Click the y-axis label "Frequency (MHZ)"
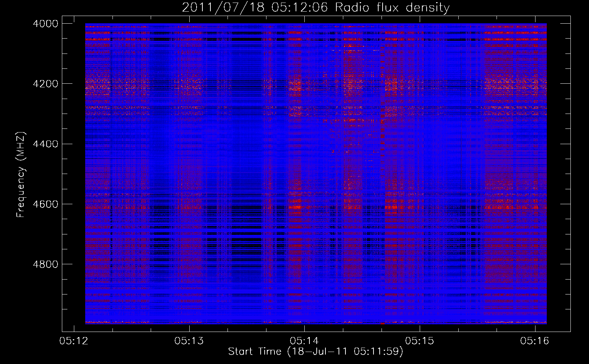 pos(21,175)
